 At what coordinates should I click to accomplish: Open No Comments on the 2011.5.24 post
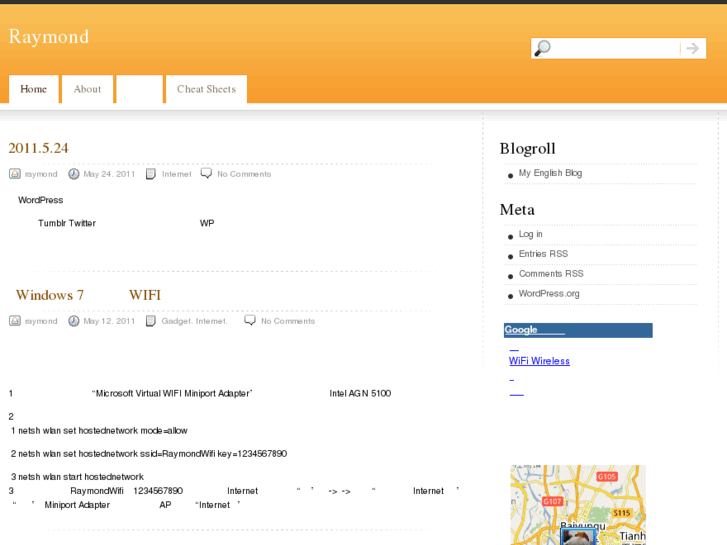[x=244, y=174]
